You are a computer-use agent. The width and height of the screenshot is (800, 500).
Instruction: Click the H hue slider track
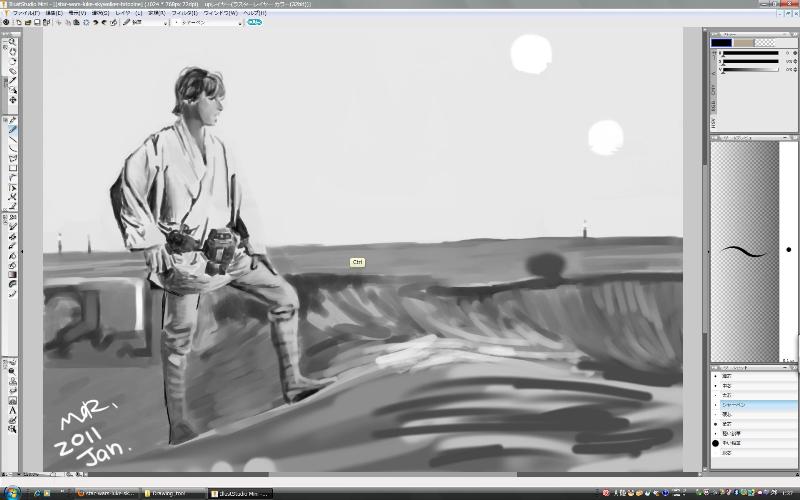coord(751,53)
